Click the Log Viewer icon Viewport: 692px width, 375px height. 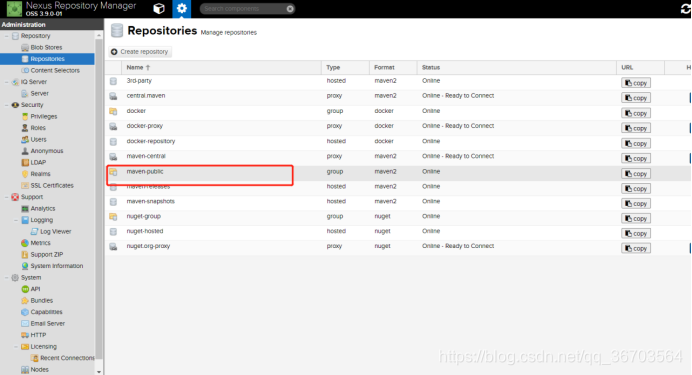click(34, 232)
